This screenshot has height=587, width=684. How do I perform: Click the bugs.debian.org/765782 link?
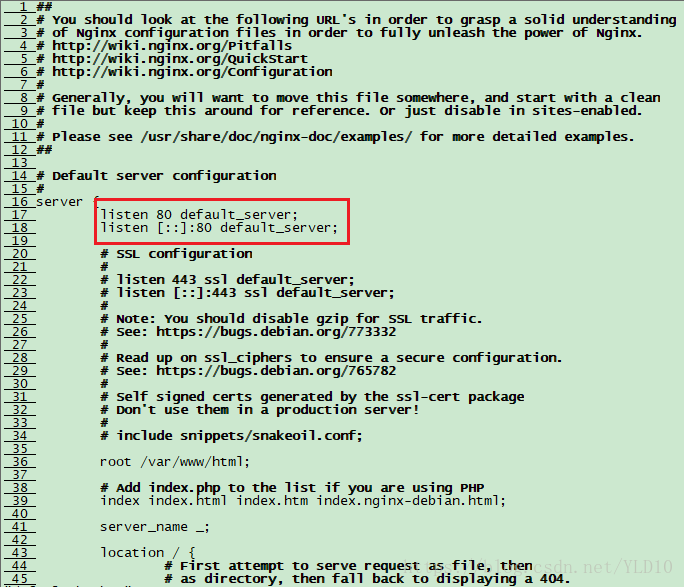(276, 371)
